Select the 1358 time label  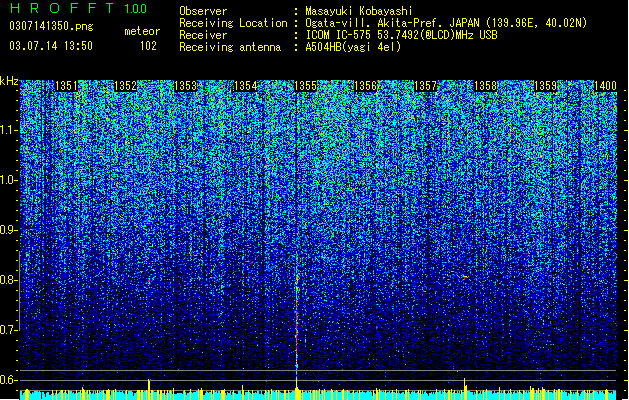pyautogui.click(x=486, y=86)
